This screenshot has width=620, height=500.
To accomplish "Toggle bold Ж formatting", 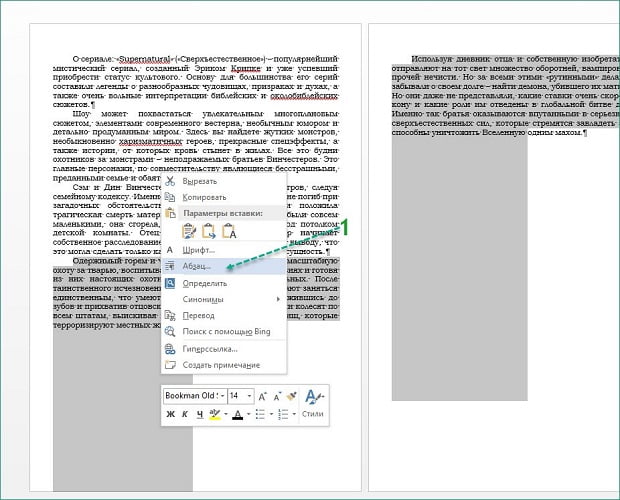I will 170,414.
